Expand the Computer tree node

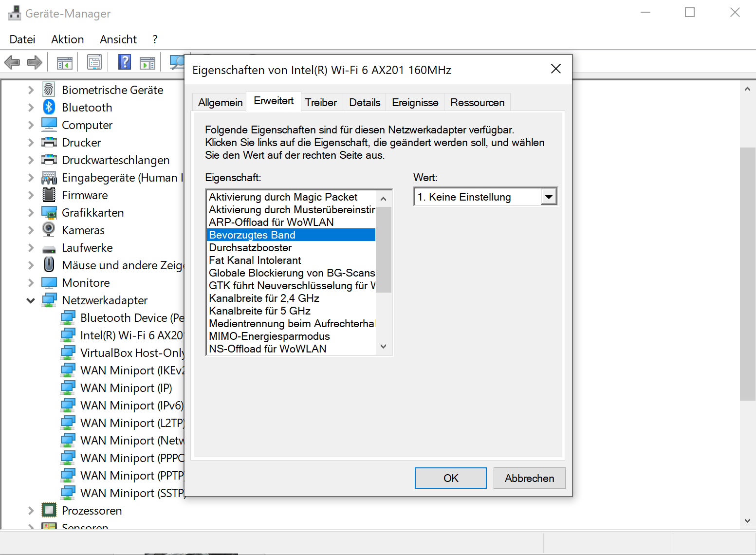31,125
